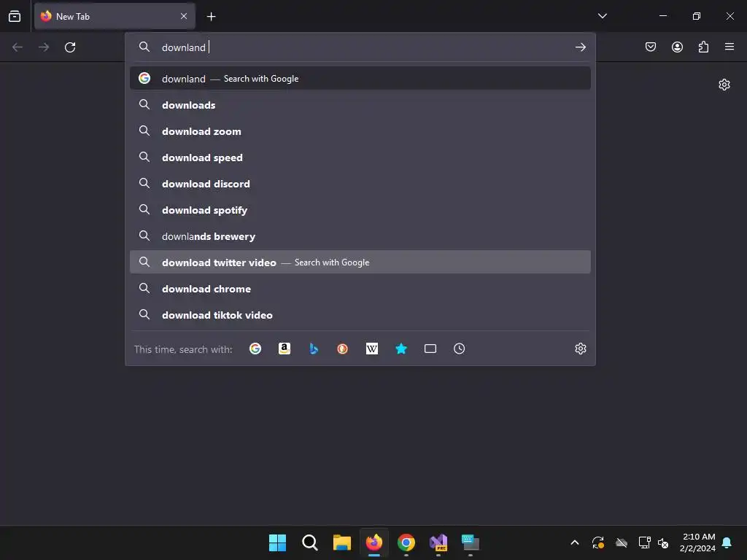Reload the current page
This screenshot has height=560, width=747.
click(x=70, y=47)
